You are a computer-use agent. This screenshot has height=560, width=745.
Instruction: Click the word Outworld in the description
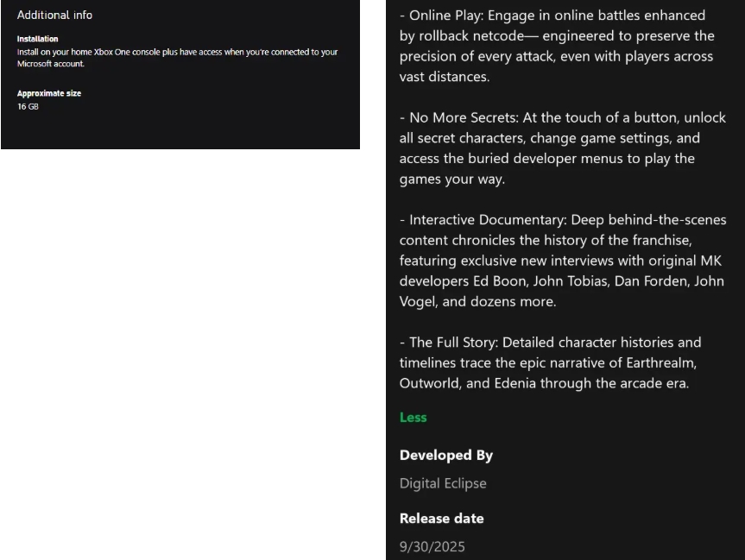pos(430,383)
